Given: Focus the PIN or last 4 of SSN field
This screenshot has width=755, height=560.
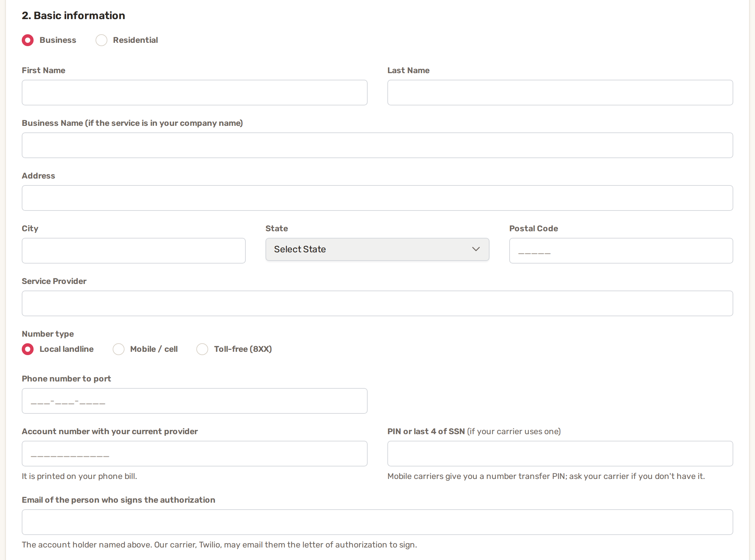Looking at the screenshot, I should pyautogui.click(x=560, y=454).
